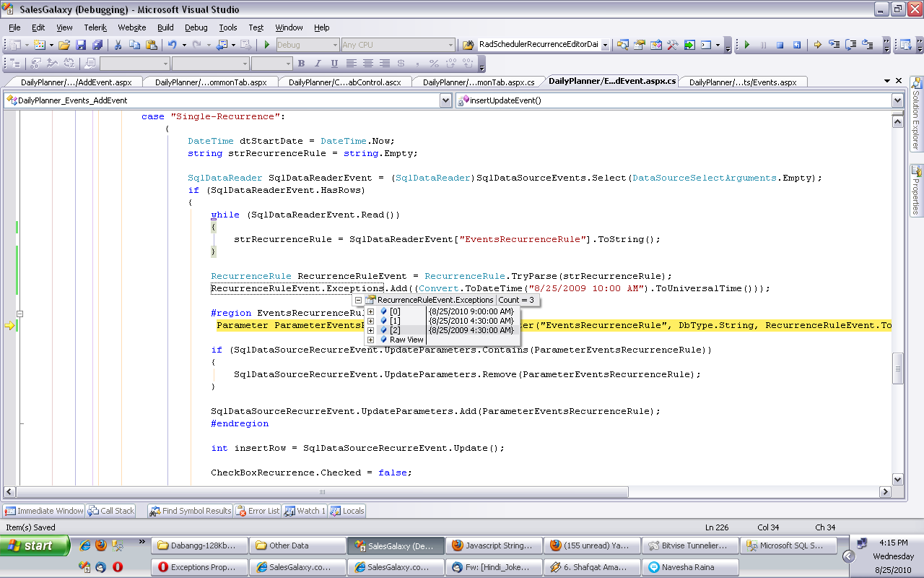Expand the [0] exception entry in datatip
Screen dimensions: 924x578
(371, 311)
